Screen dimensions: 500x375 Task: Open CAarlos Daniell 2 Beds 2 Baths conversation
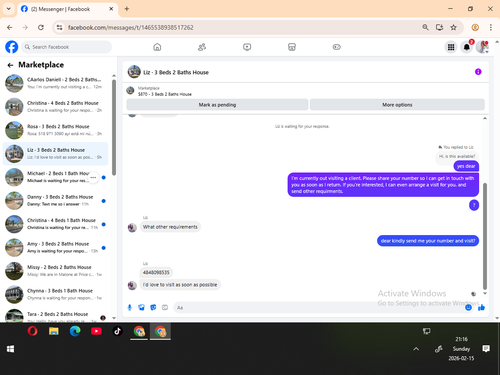(55, 83)
